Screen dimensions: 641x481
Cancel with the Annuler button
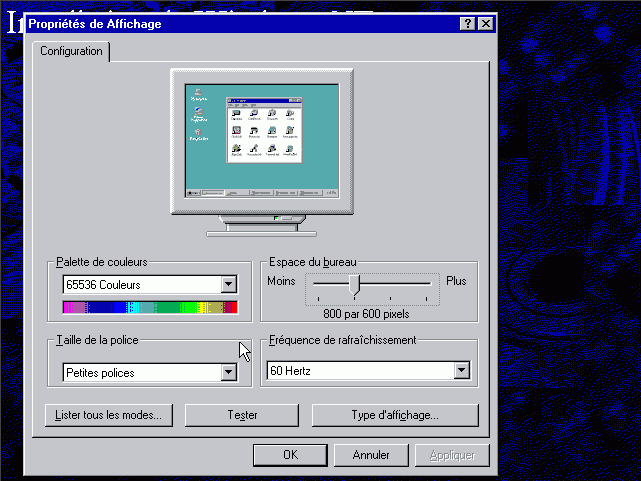click(371, 455)
